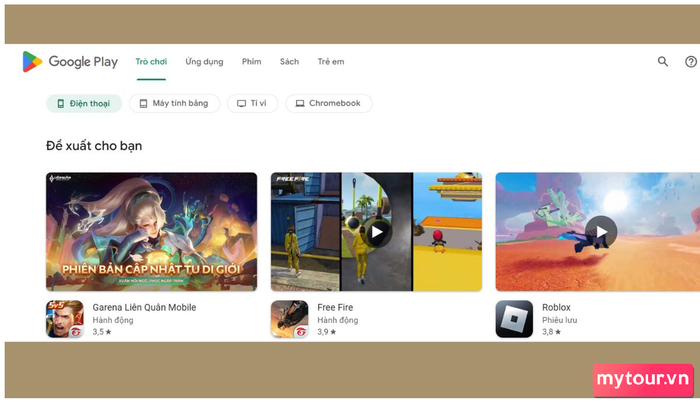Open the help question mark icon
Viewport: 700px width, 405px height.
[x=691, y=62]
